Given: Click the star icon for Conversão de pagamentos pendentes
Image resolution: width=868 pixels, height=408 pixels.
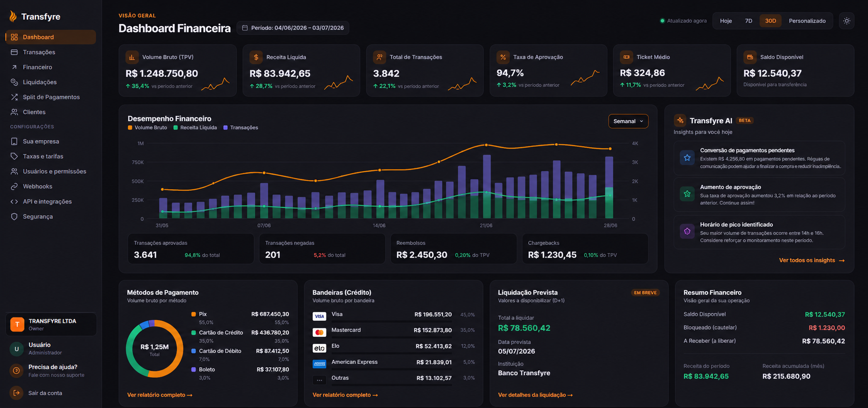Looking at the screenshot, I should point(687,158).
